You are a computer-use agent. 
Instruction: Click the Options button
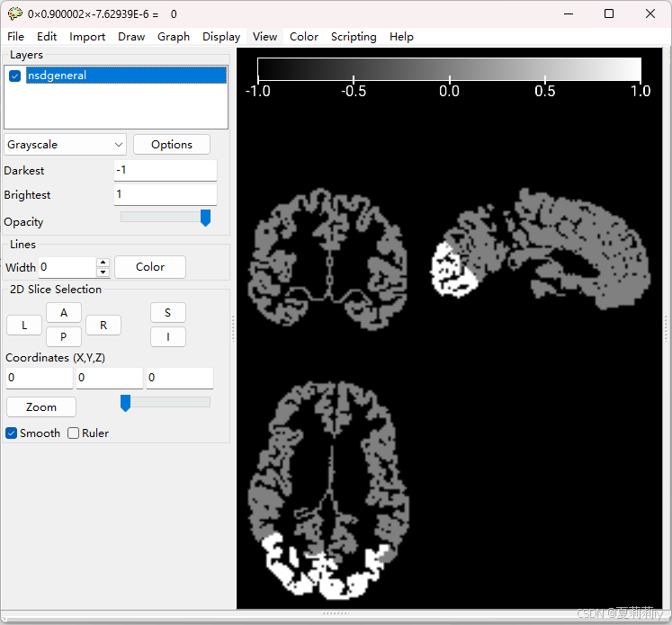click(x=172, y=145)
